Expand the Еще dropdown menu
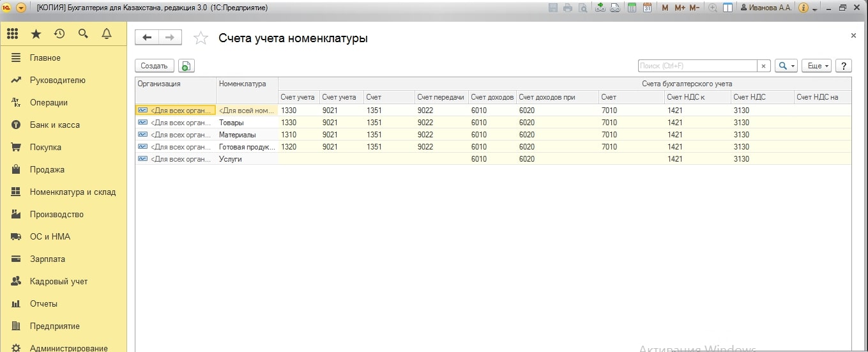 pos(817,66)
